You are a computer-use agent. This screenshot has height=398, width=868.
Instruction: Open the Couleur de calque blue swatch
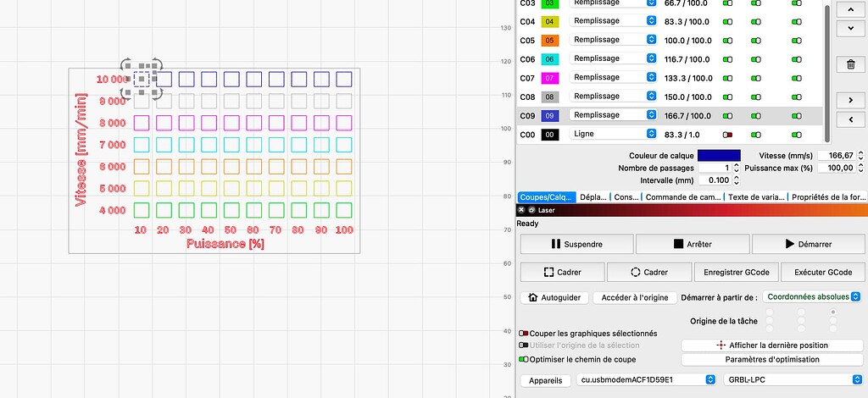coord(718,156)
